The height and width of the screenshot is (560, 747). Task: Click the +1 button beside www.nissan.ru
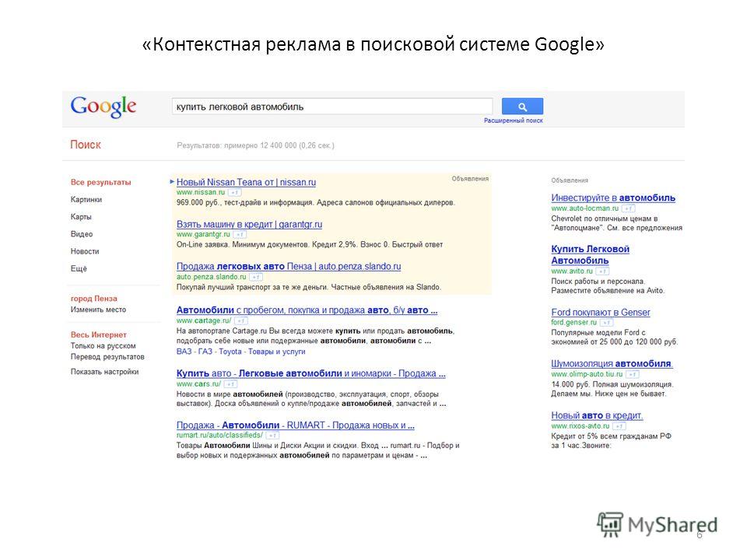[234, 192]
